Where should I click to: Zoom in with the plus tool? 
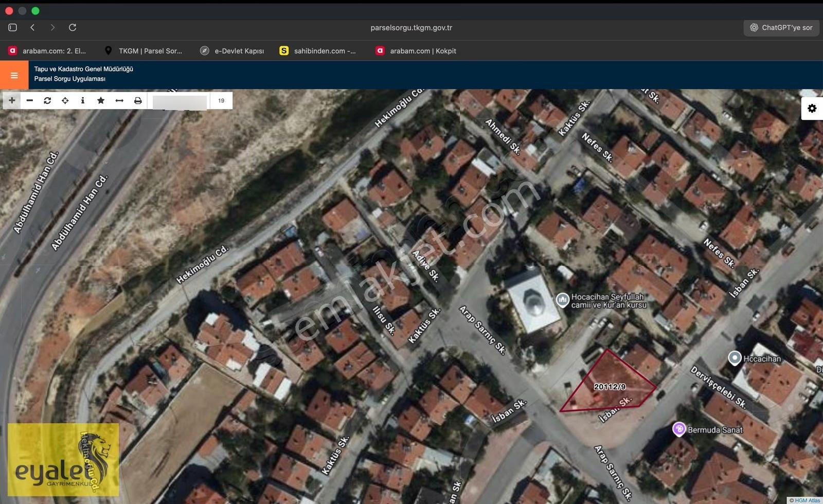(12, 100)
